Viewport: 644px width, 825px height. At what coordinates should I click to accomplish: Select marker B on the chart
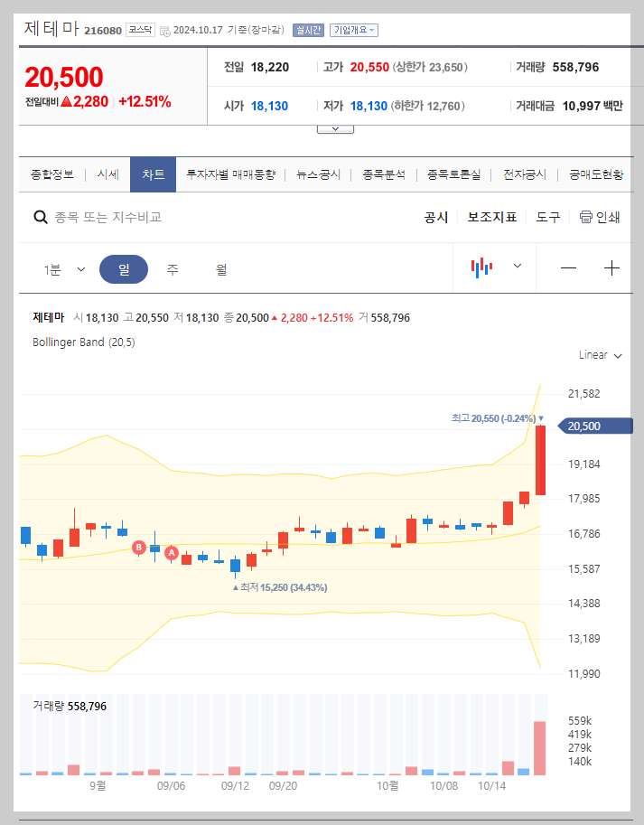point(138,548)
